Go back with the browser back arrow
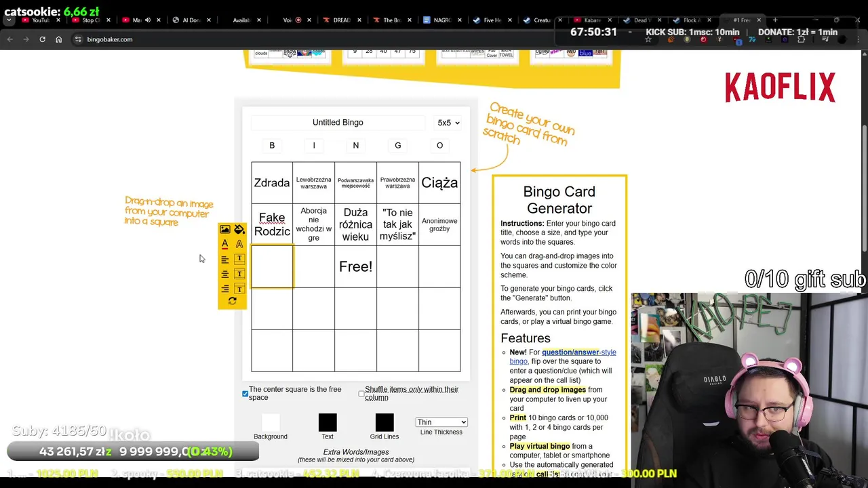This screenshot has height=488, width=868. click(9, 39)
